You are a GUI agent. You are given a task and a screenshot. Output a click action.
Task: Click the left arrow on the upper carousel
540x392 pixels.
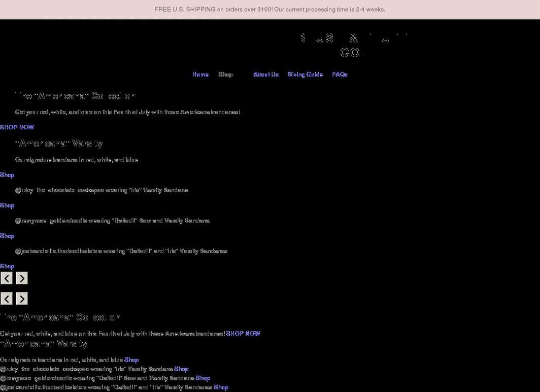click(x=7, y=278)
